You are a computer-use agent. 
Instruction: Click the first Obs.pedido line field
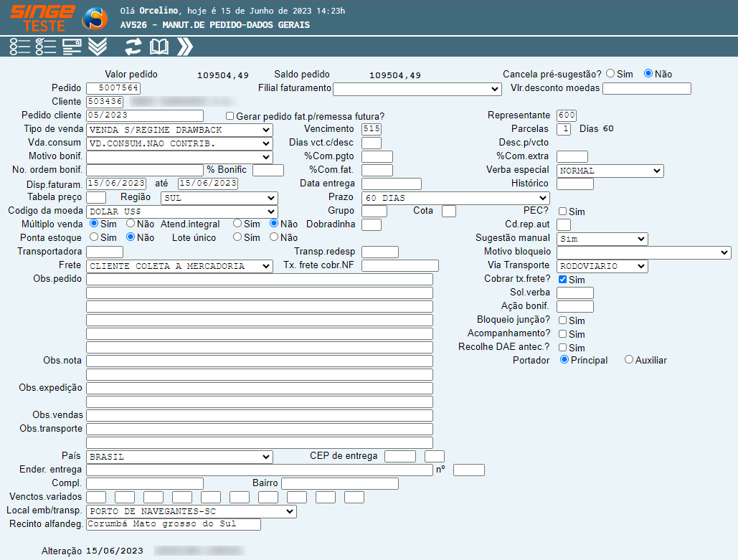[260, 279]
